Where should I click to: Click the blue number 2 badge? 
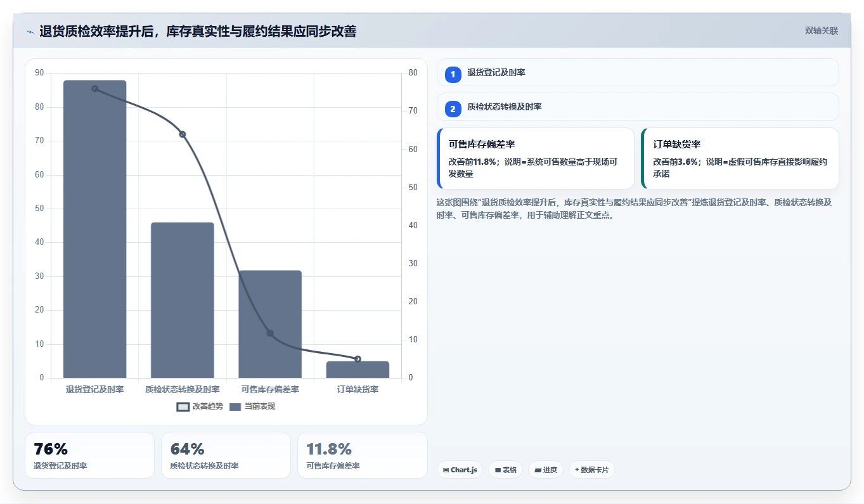453,109
